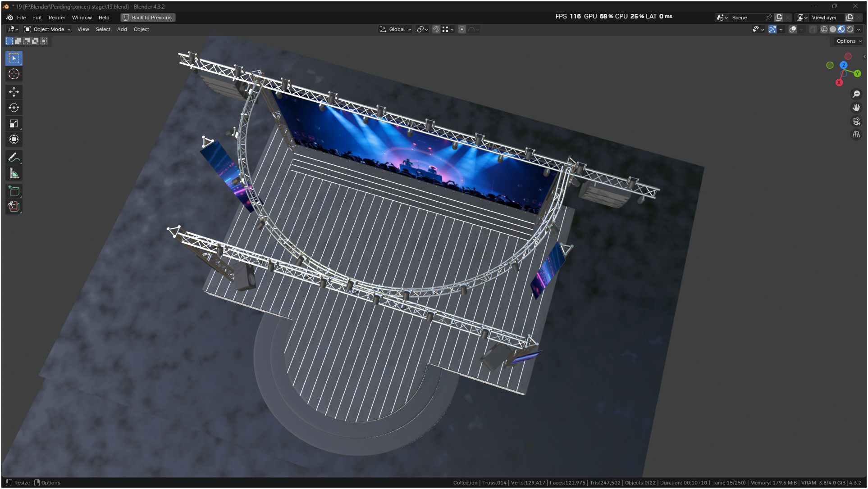The image size is (868, 489).
Task: Select the Rotate tool
Action: pyautogui.click(x=14, y=108)
